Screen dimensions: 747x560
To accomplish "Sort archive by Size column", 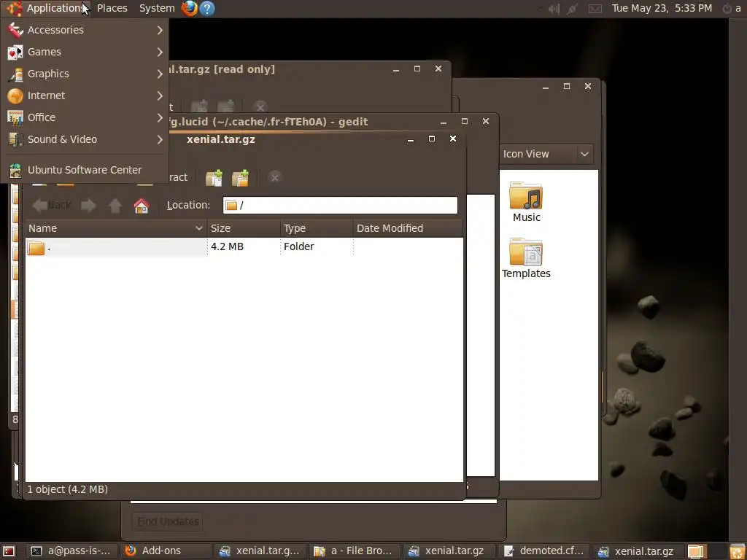I will pos(244,228).
